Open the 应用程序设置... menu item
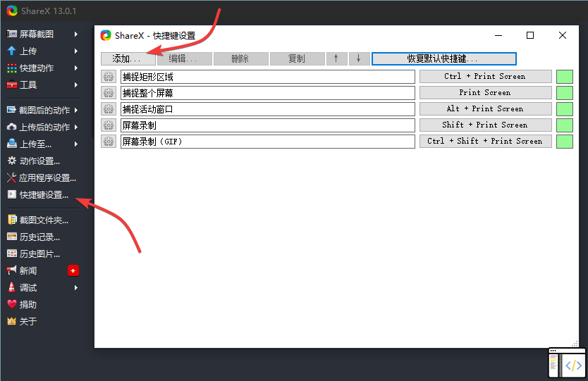The width and height of the screenshot is (588, 381). 43,178
